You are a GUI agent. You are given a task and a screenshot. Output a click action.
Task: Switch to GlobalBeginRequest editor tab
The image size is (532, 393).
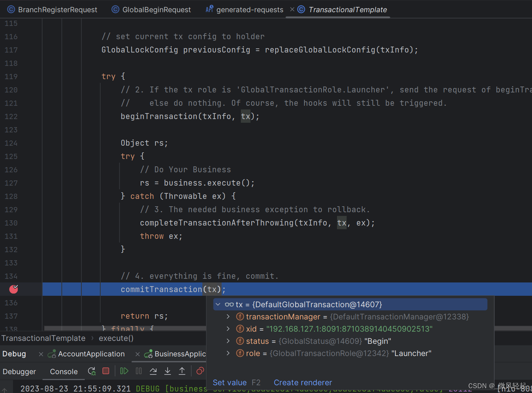pos(151,10)
